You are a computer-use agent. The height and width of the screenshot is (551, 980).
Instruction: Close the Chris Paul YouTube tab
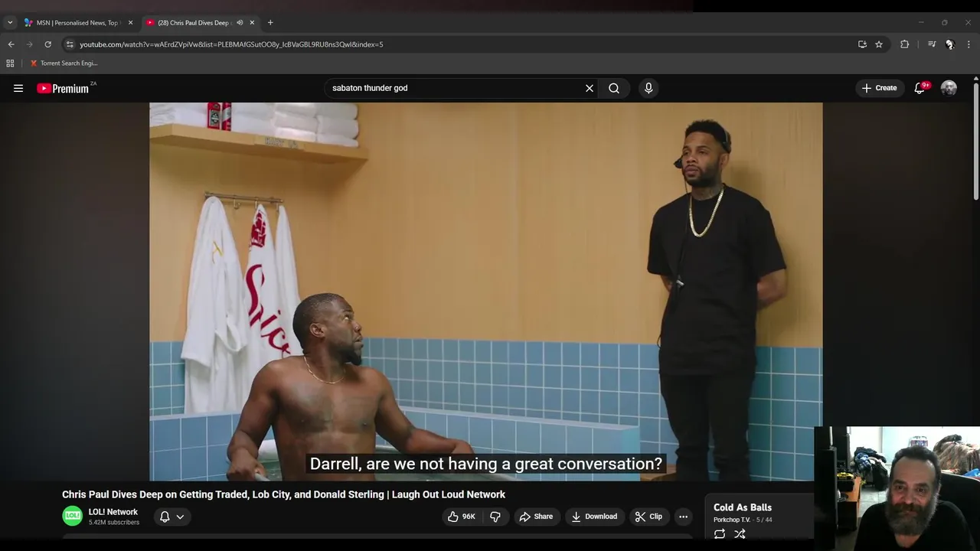coord(252,23)
